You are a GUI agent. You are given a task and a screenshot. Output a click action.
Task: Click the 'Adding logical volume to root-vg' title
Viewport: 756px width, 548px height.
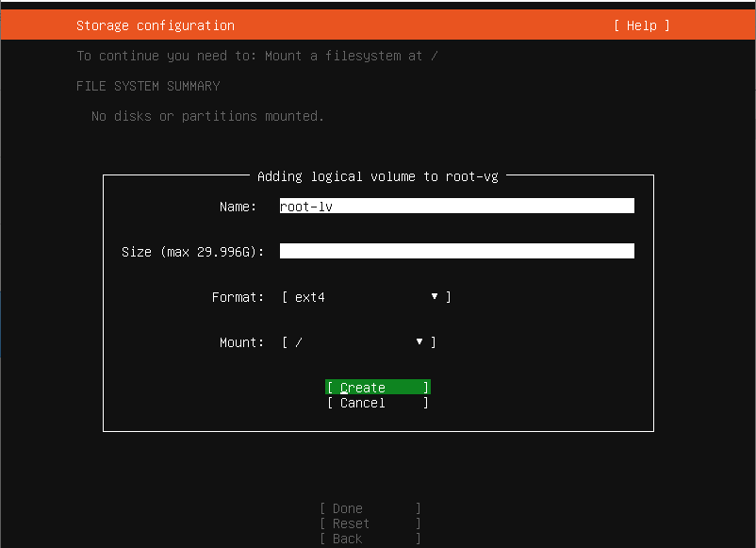click(377, 176)
